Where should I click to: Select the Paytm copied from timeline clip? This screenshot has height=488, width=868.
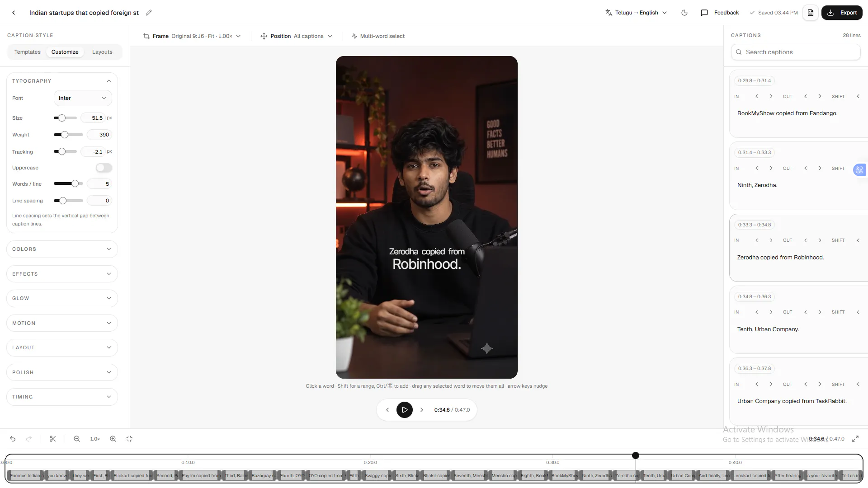(x=200, y=476)
